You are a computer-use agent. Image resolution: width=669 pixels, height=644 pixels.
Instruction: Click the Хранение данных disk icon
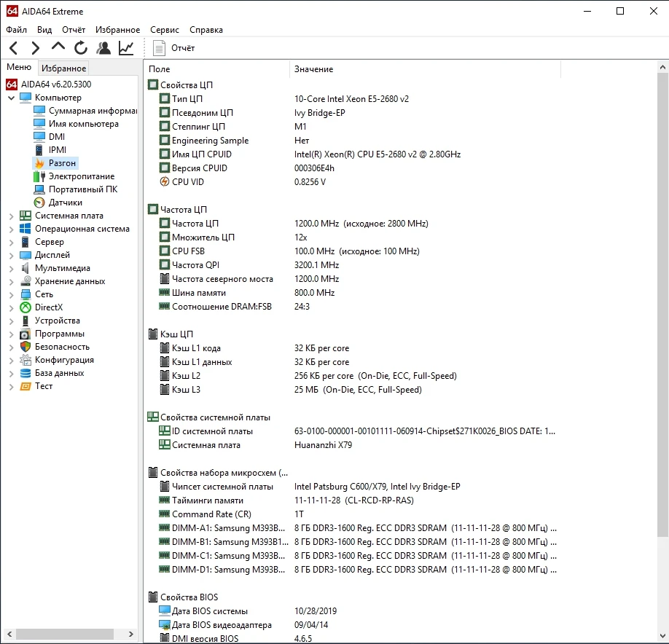(x=26, y=281)
